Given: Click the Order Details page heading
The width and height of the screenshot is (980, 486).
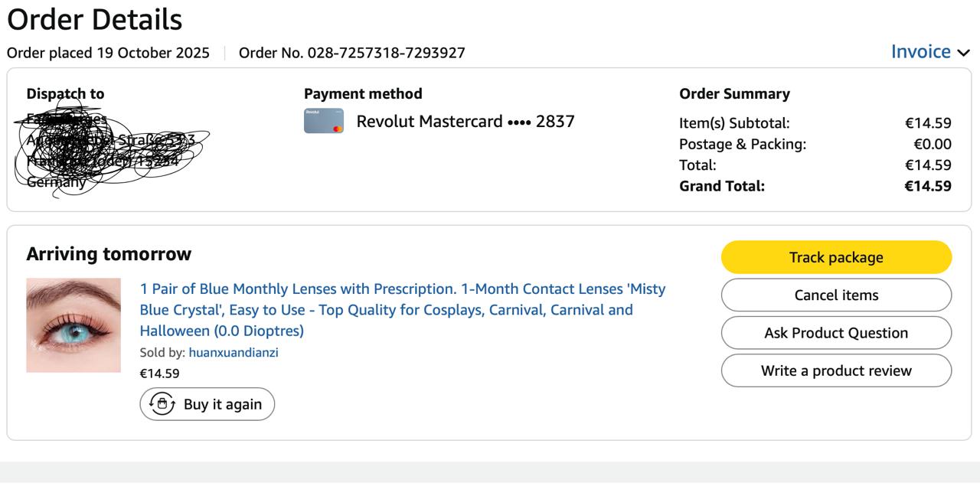Looking at the screenshot, I should point(95,19).
